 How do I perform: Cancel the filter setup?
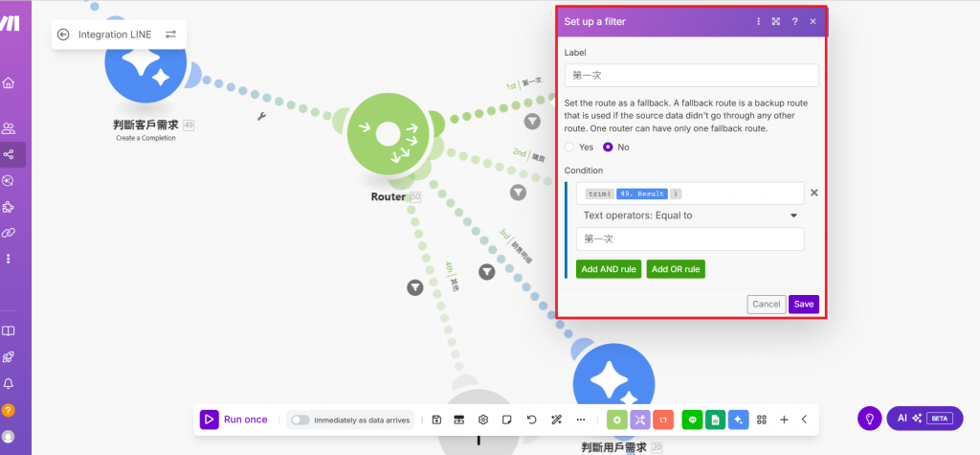[x=767, y=305]
